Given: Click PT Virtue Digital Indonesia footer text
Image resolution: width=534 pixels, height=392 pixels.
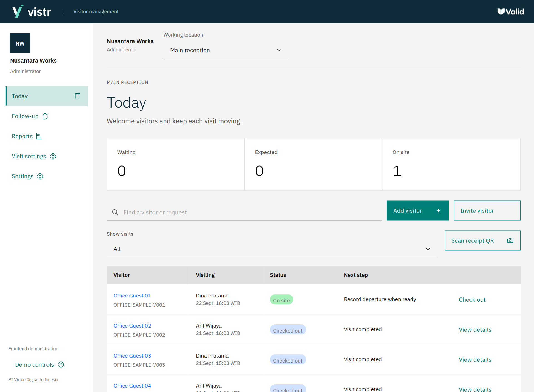Looking at the screenshot, I should (33, 380).
